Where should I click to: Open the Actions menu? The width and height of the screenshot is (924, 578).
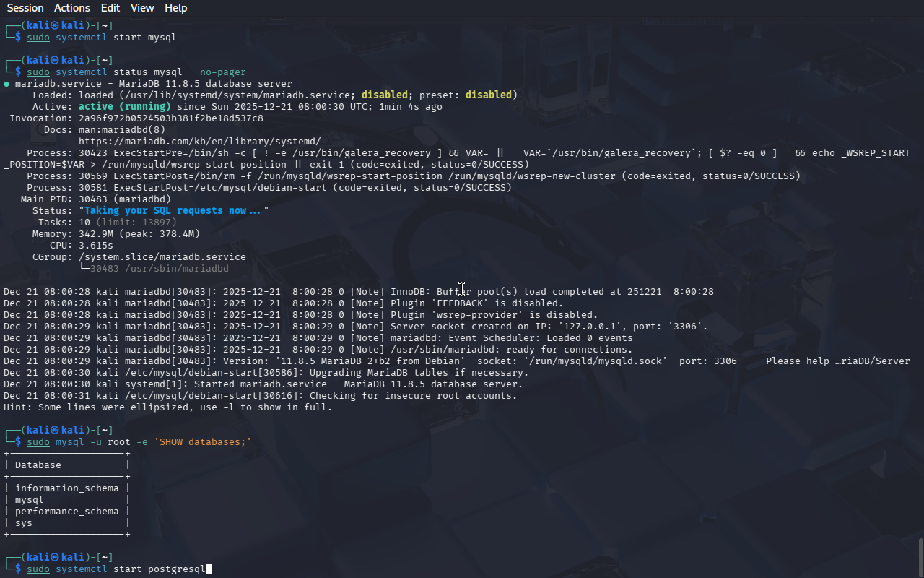pos(72,8)
